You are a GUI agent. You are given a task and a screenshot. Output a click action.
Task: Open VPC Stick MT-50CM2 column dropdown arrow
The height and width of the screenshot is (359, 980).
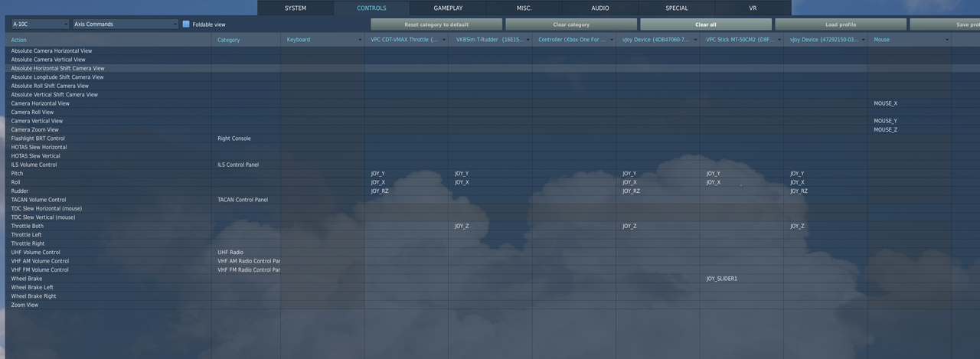(779, 40)
